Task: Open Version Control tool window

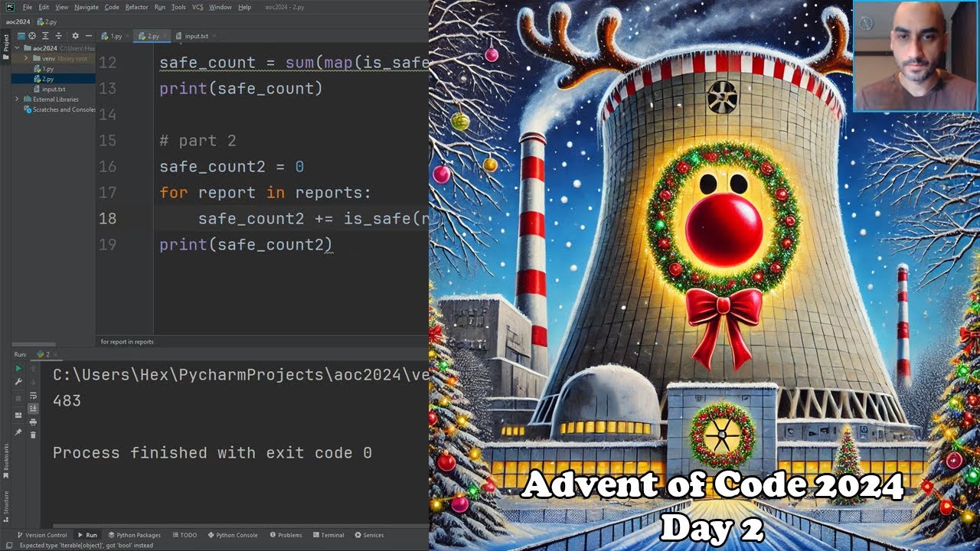Action: [x=42, y=535]
